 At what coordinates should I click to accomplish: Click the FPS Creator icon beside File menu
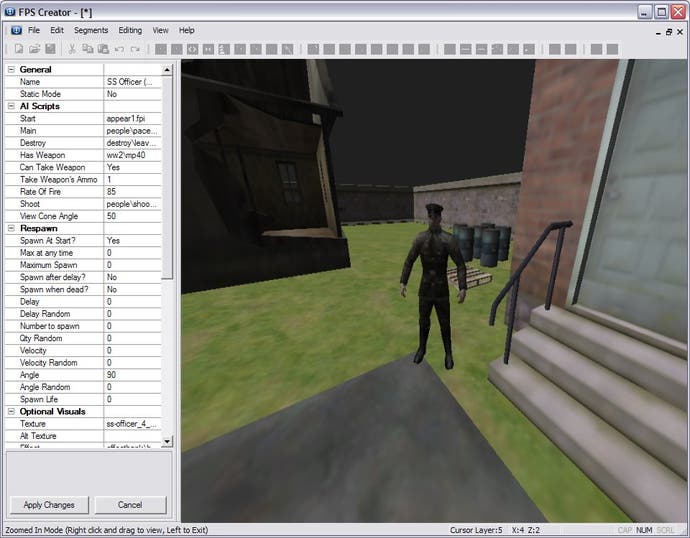pos(16,30)
